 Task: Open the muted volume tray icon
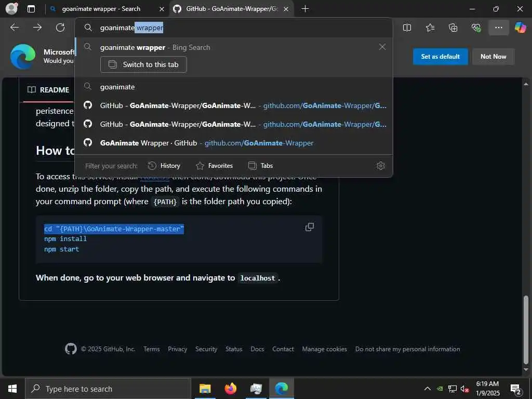464,389
